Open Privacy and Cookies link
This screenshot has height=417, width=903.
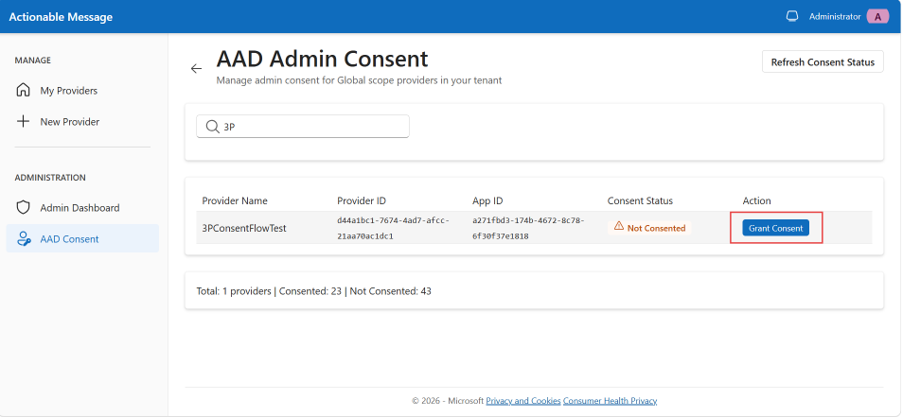[523, 401]
